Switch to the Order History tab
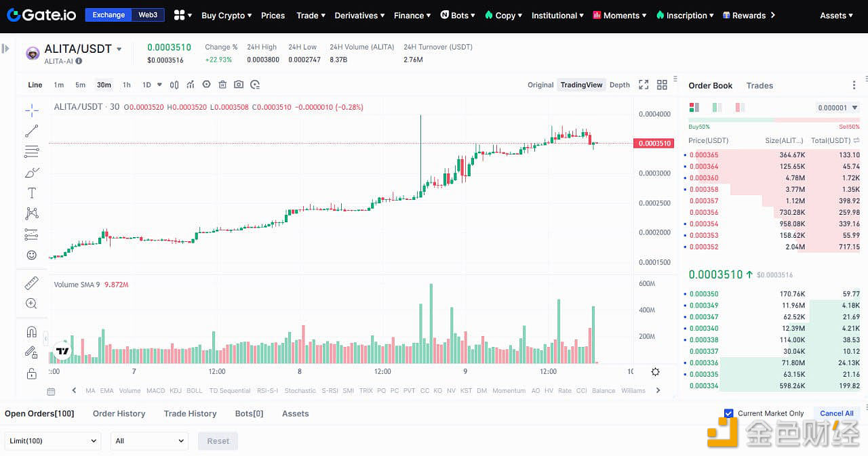The image size is (868, 456). (x=119, y=413)
